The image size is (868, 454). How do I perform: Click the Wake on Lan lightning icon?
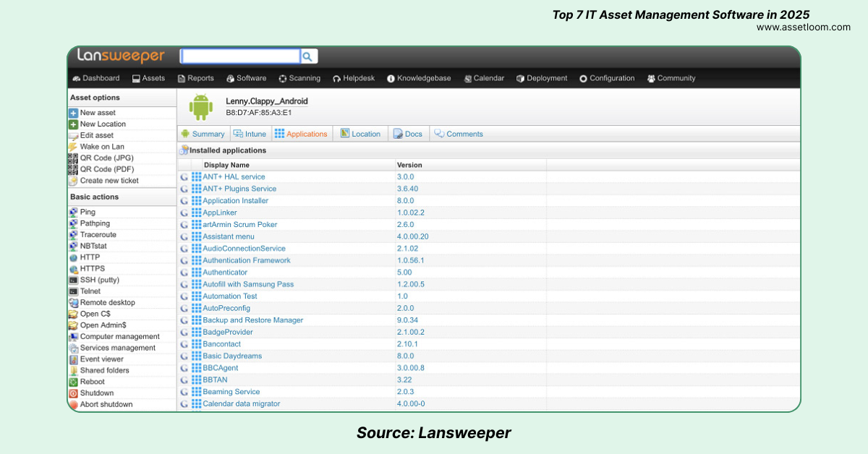[73, 147]
